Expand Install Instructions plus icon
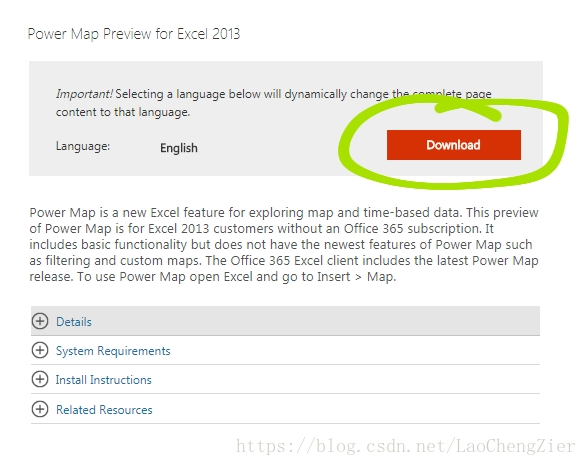Image resolution: width=587 pixels, height=466 pixels. coord(40,379)
